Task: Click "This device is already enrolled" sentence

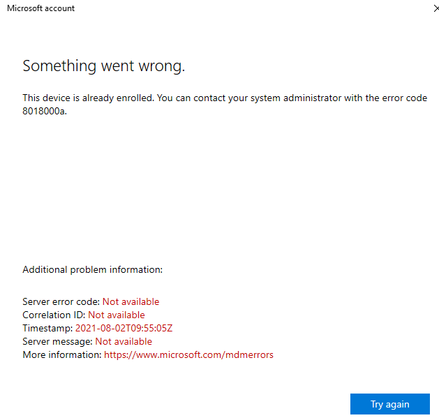Action: (88, 98)
